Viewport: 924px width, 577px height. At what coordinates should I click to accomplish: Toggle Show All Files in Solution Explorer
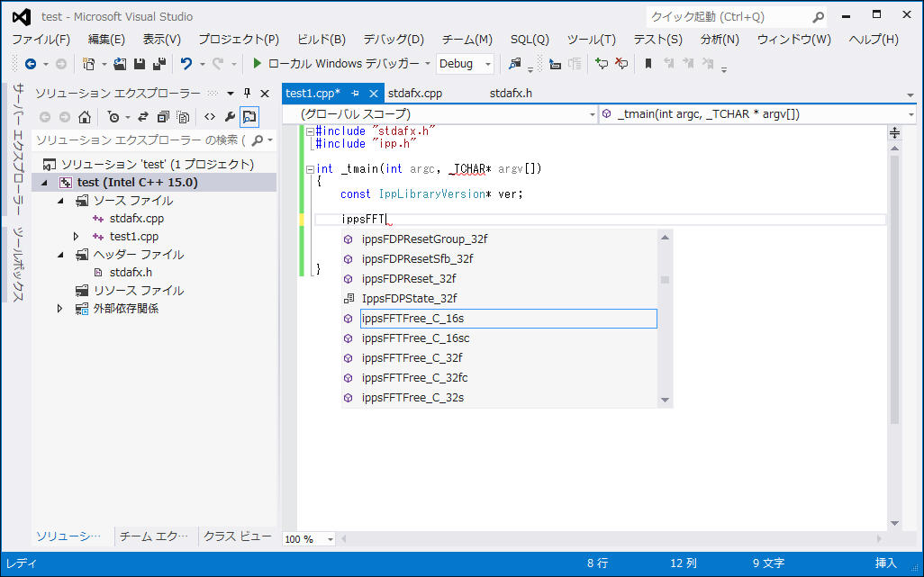(183, 117)
